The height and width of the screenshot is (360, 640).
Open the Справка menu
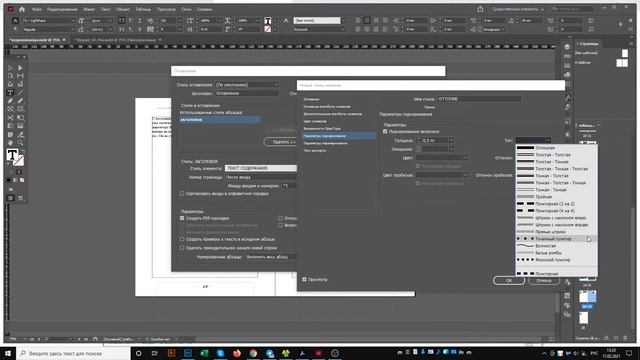[204, 9]
